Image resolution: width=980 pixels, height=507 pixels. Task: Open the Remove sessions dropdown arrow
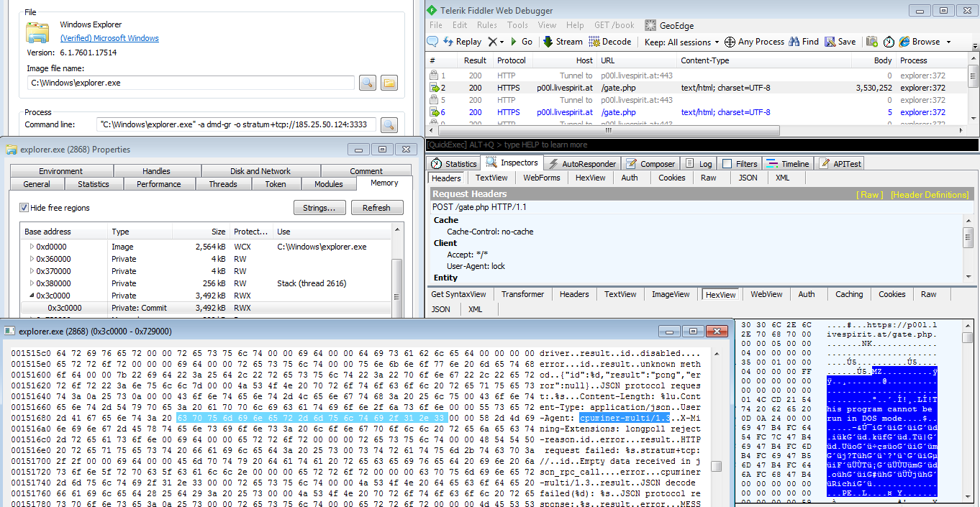click(502, 42)
